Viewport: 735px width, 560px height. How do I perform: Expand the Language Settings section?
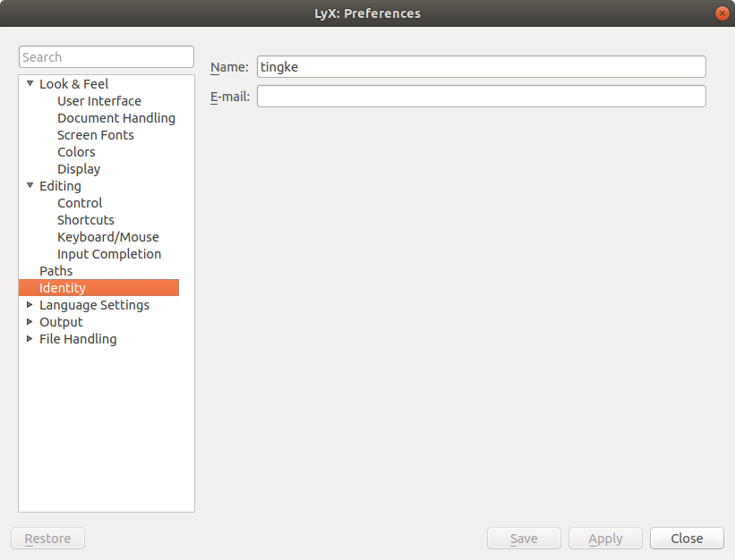coord(30,305)
